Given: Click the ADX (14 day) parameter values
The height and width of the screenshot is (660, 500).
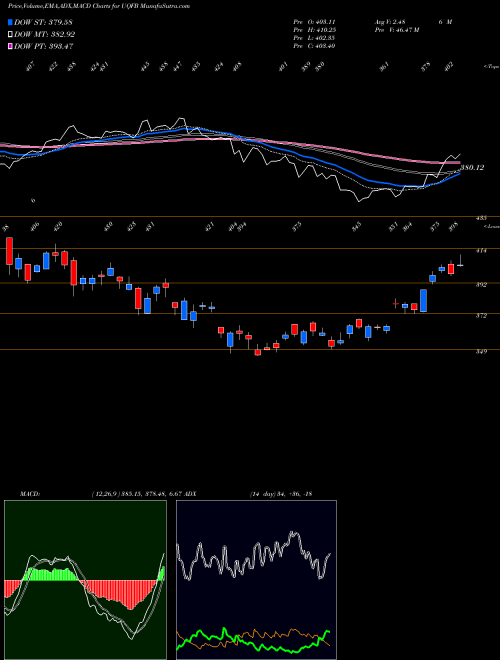Looking at the screenshot, I should pos(280,494).
